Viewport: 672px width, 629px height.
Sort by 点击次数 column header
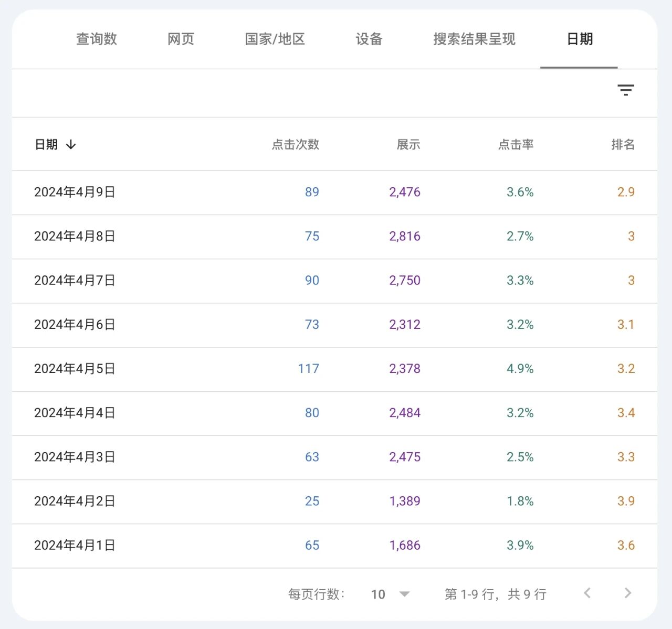point(296,145)
